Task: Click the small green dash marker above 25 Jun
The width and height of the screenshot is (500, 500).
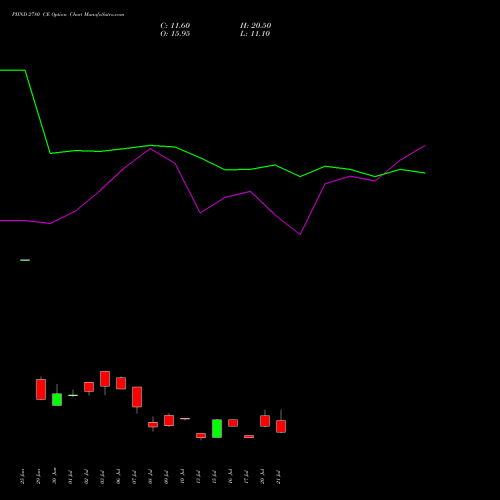Action: (x=25, y=260)
